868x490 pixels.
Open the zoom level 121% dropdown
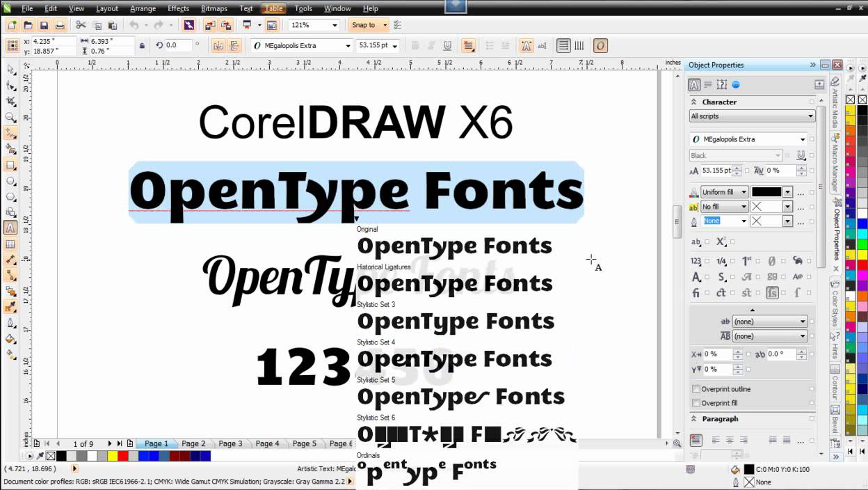(x=335, y=25)
